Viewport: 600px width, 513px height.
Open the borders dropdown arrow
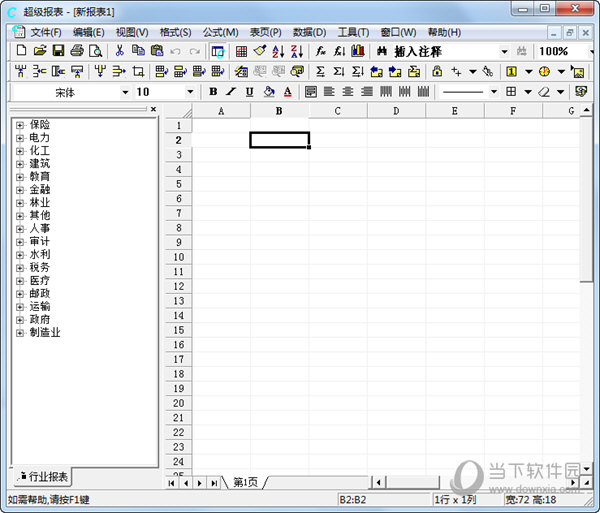[x=528, y=92]
